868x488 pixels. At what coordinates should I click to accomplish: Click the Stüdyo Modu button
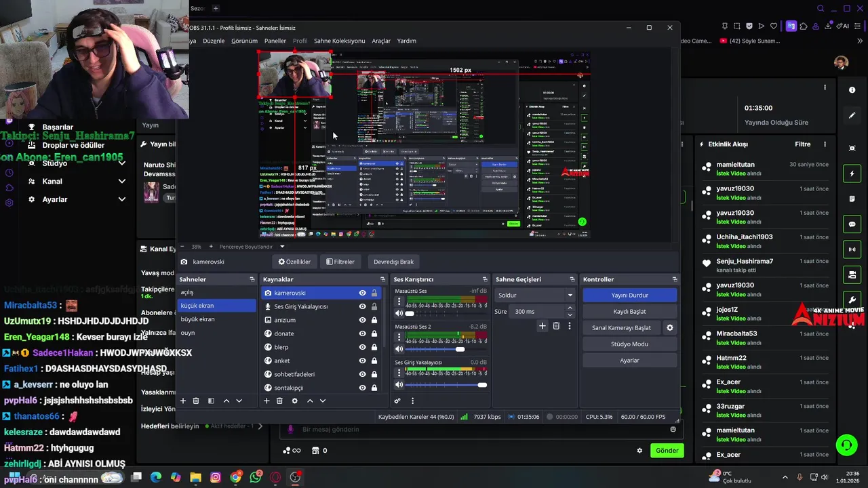pyautogui.click(x=629, y=344)
